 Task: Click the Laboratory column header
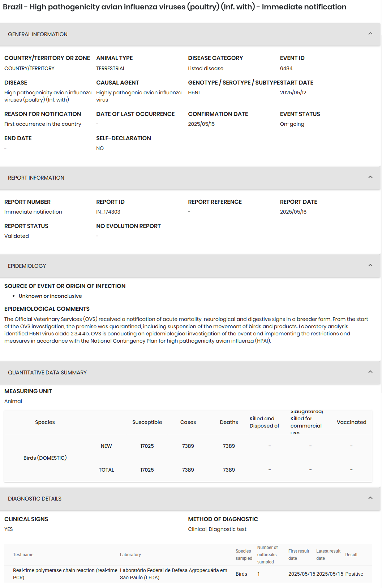tap(130, 555)
